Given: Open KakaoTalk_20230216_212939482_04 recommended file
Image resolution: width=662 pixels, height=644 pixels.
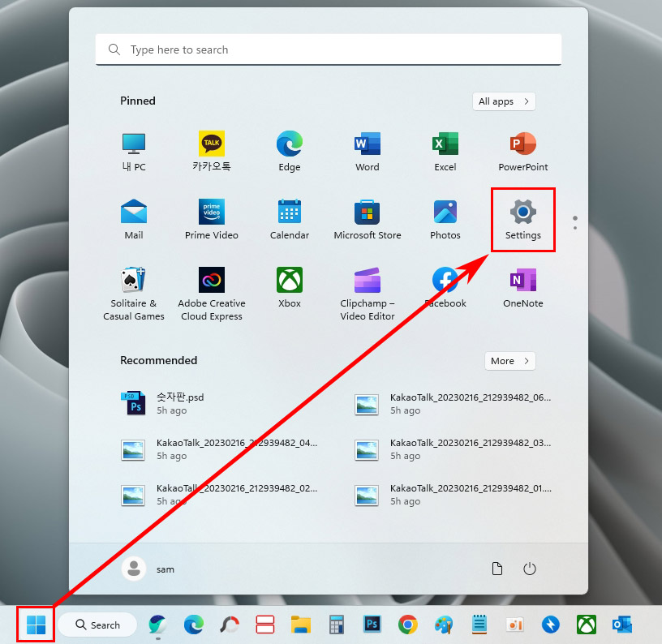Looking at the screenshot, I should [218, 449].
